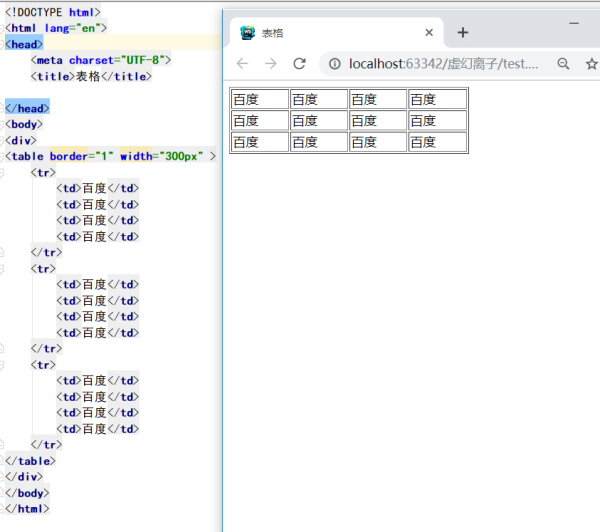This screenshot has height=532, width=600.
Task: Click the first </tr> closing tag in code
Action: tap(46, 253)
